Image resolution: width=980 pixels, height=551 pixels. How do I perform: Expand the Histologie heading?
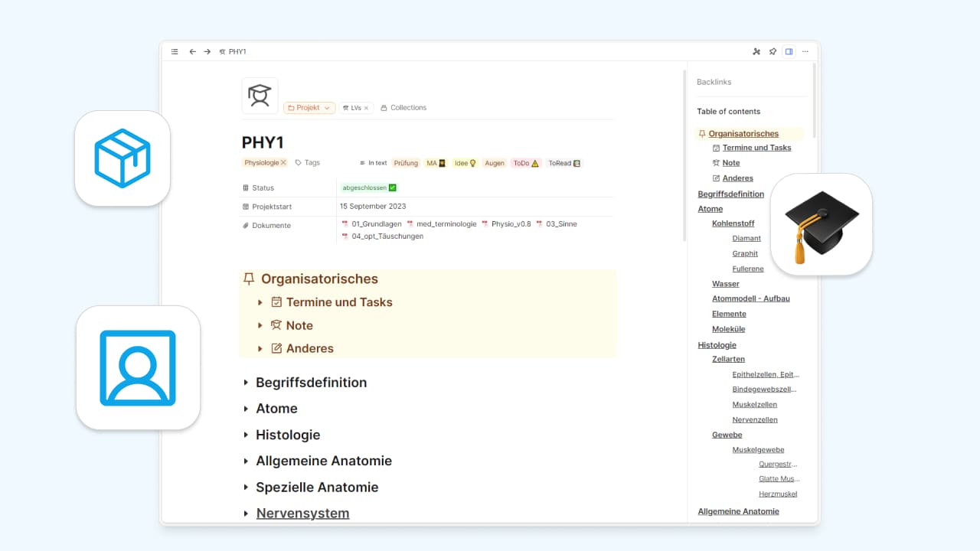(246, 435)
